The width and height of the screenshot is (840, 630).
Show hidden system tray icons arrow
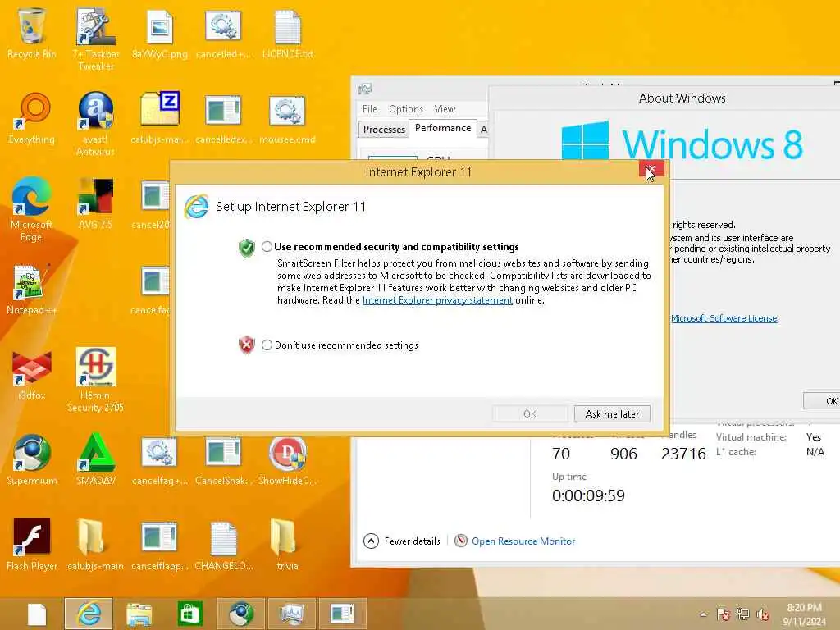click(703, 614)
